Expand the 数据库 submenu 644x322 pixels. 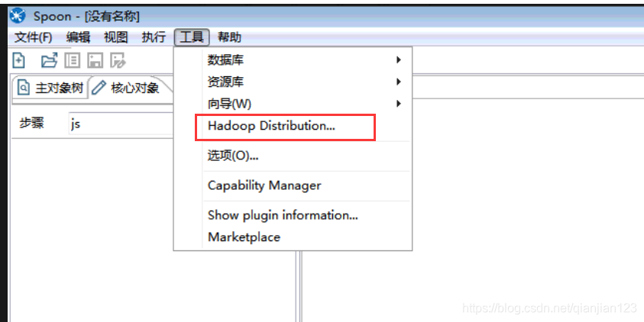(x=293, y=60)
